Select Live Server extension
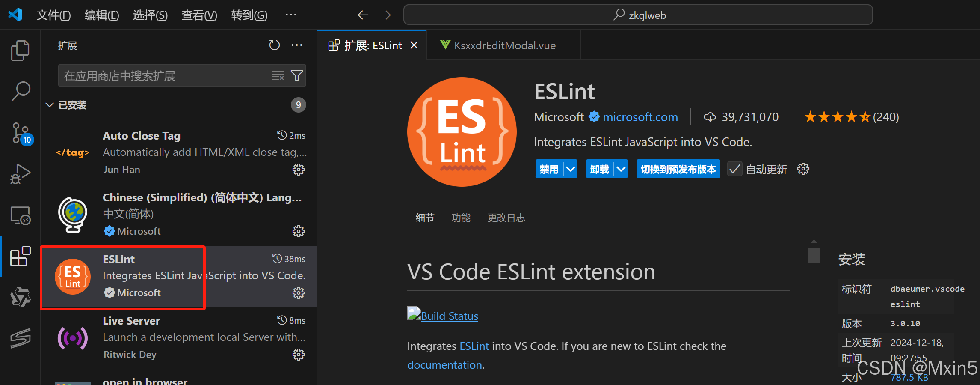This screenshot has width=980, height=385. click(179, 338)
